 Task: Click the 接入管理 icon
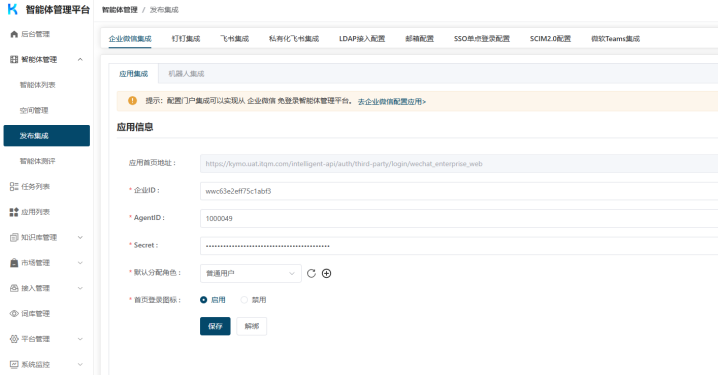(14, 288)
